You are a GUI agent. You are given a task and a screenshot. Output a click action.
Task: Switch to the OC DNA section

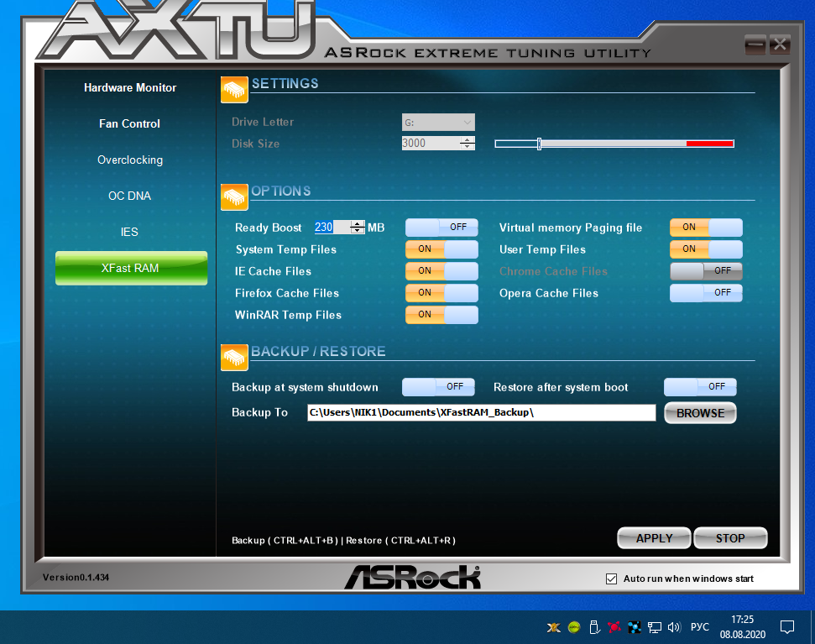[x=129, y=196]
